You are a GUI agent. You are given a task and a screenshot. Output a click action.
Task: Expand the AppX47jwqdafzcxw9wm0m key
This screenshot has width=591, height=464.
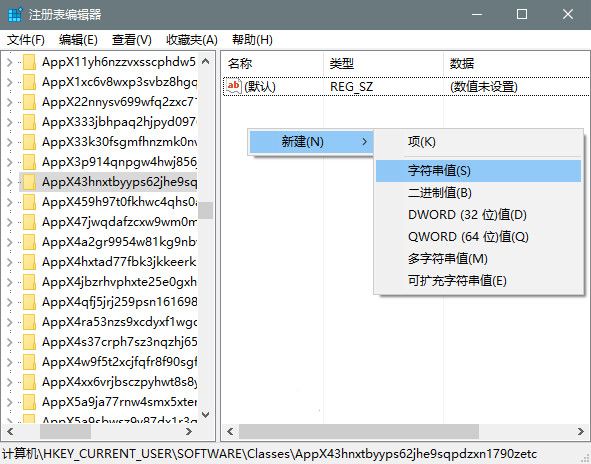coord(10,222)
